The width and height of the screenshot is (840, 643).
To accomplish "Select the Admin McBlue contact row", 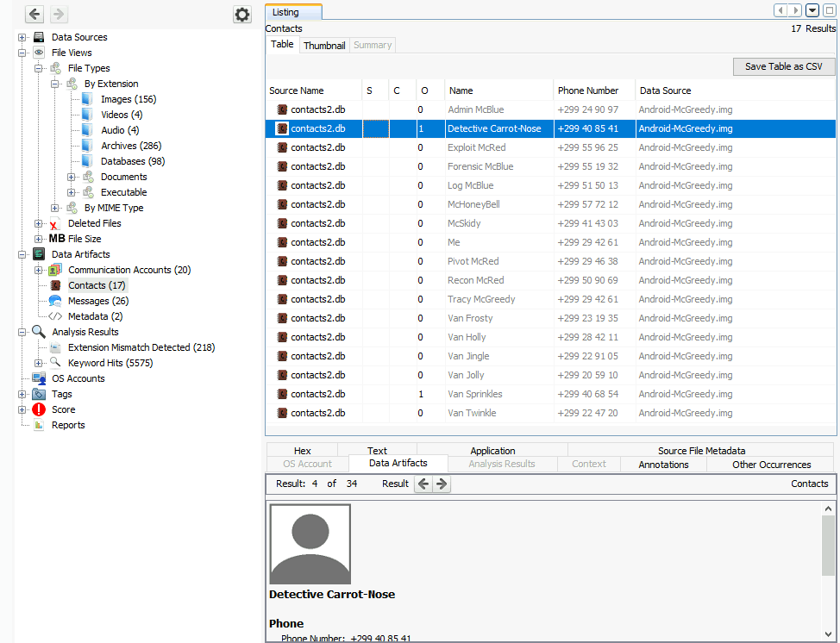I will point(551,109).
